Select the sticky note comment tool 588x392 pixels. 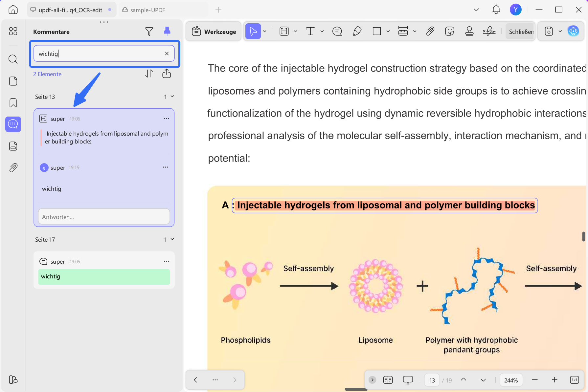(337, 32)
